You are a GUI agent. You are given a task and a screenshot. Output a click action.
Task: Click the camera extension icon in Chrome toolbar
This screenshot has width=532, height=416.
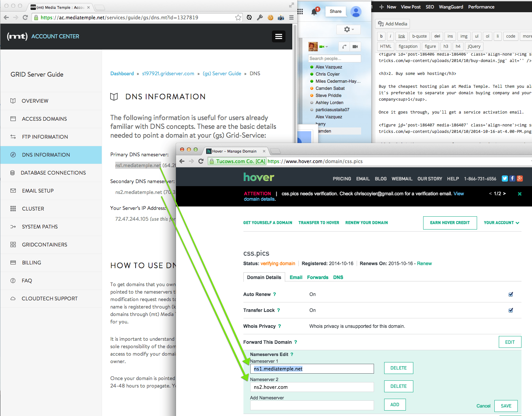coord(281,17)
